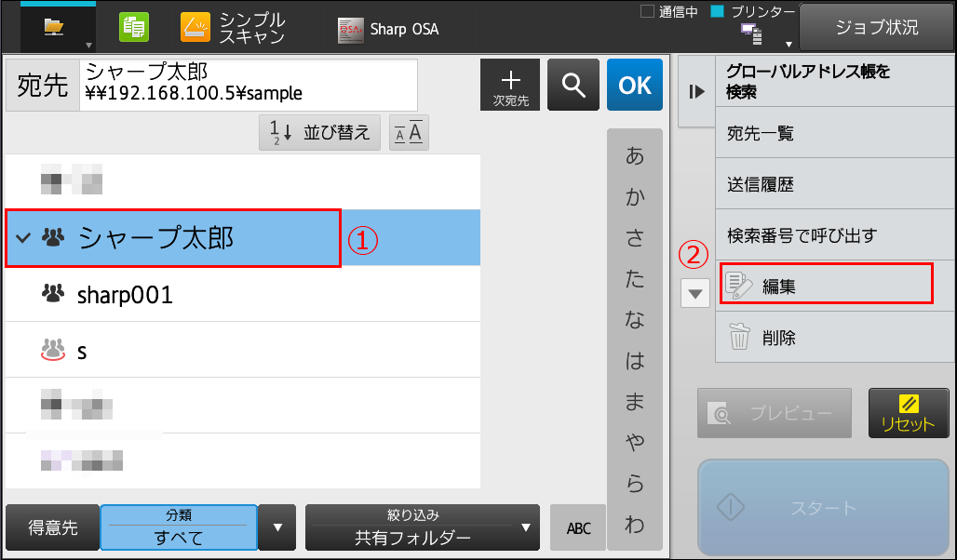Screen dimensions: 957x560
Task: Expand the category dropdown arrow
Action: point(277,528)
